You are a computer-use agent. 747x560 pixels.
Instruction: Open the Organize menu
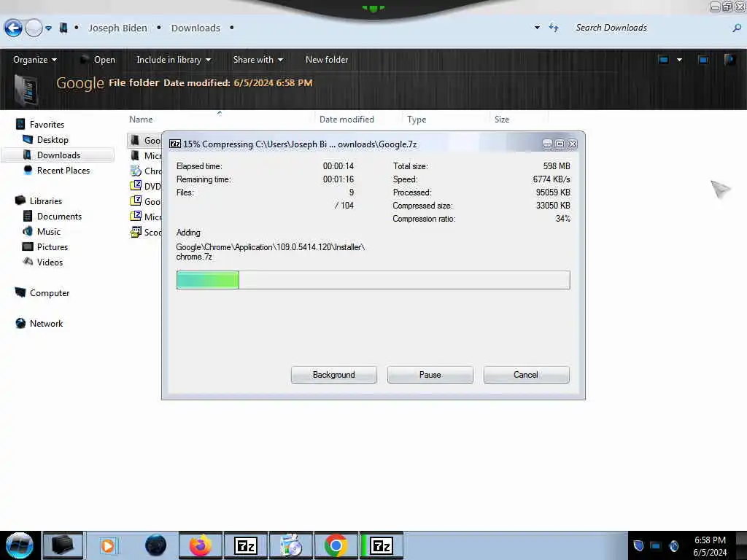(x=35, y=60)
